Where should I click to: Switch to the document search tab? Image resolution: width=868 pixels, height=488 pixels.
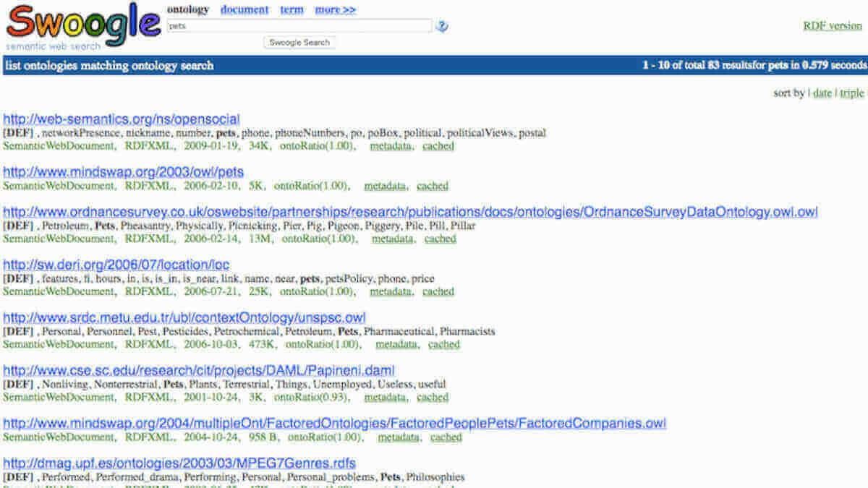point(244,9)
